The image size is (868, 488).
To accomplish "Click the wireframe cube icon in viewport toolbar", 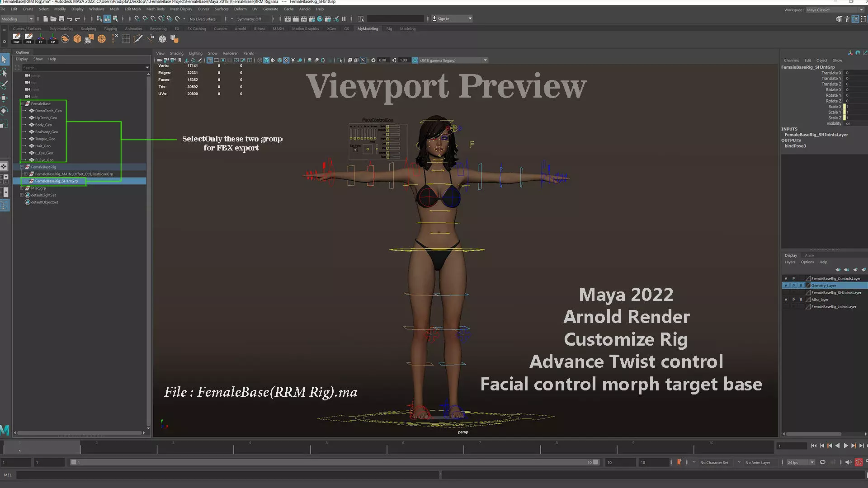I will pos(260,60).
